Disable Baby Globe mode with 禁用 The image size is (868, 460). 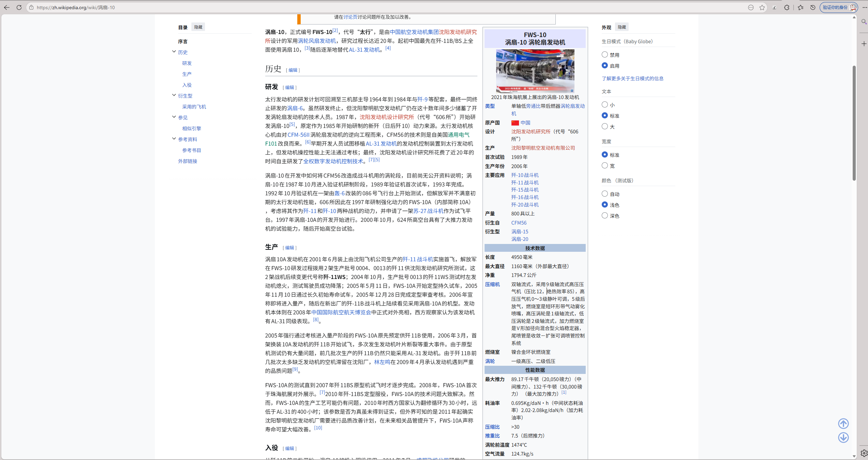605,54
